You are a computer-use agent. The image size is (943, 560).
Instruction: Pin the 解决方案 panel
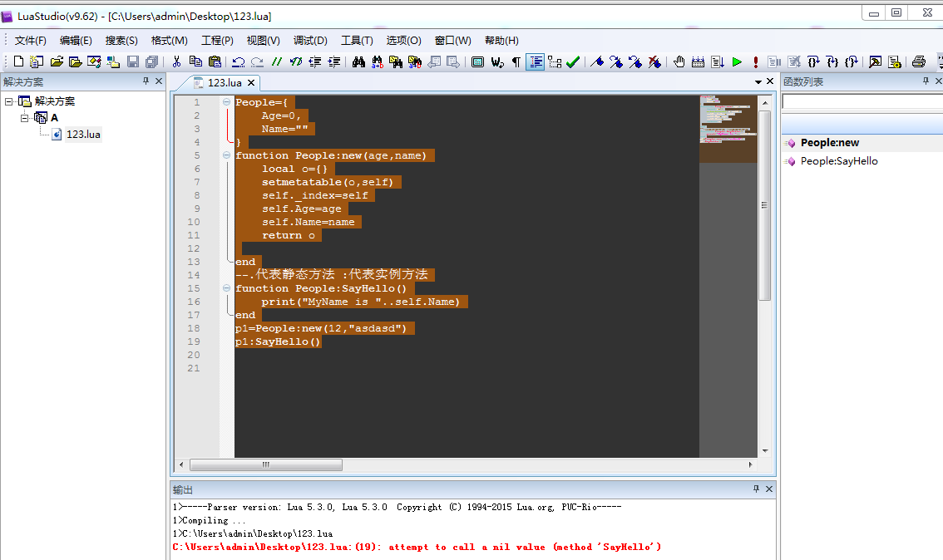click(x=146, y=81)
